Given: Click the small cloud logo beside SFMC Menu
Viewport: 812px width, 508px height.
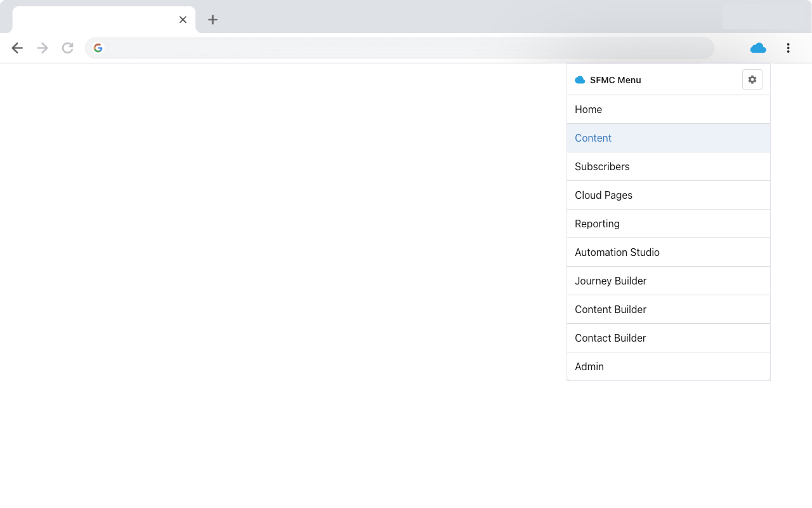Looking at the screenshot, I should pyautogui.click(x=580, y=80).
